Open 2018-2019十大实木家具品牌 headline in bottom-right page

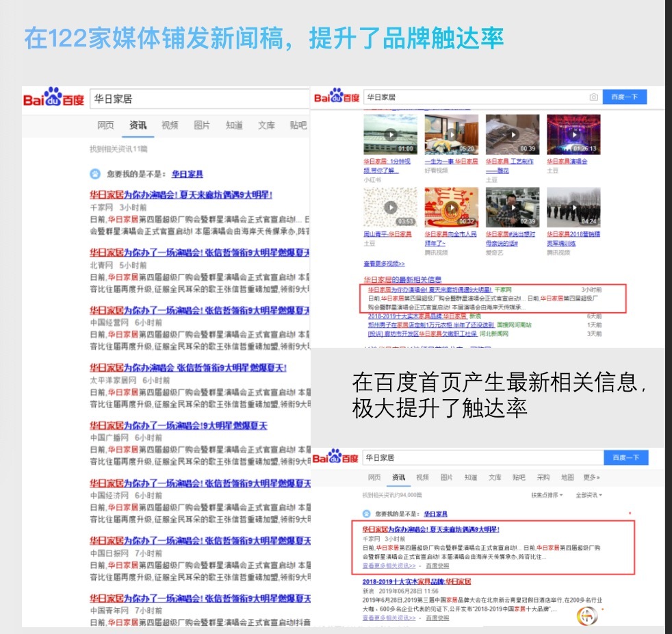point(417,582)
